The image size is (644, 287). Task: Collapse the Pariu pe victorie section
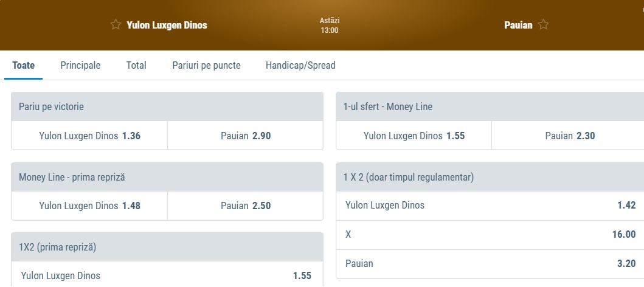(167, 106)
